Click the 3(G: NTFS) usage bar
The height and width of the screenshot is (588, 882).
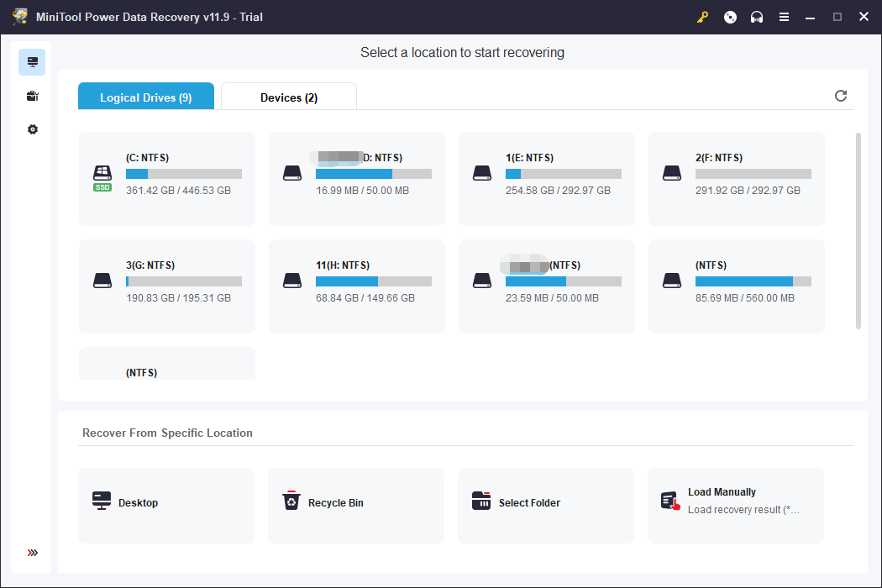(x=184, y=281)
